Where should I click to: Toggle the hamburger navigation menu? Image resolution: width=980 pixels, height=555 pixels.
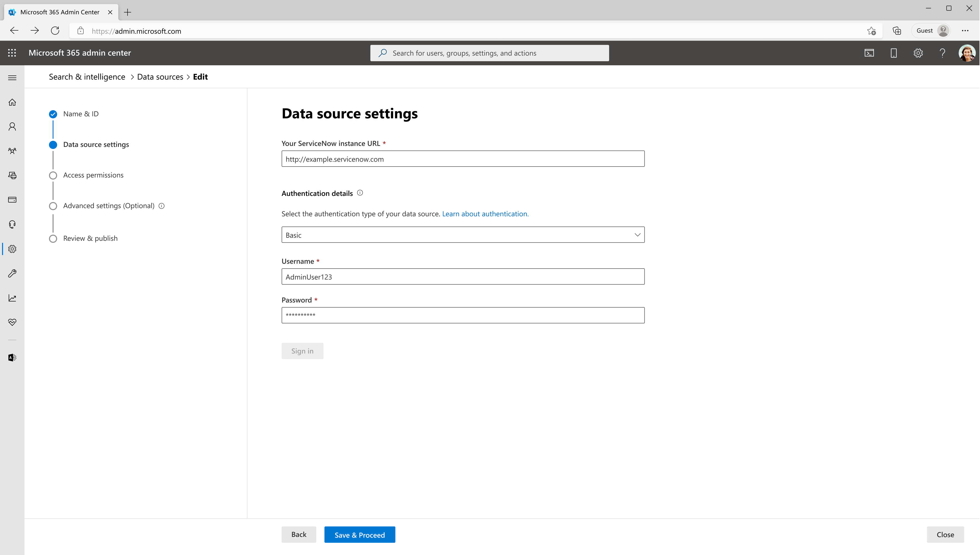coord(12,78)
